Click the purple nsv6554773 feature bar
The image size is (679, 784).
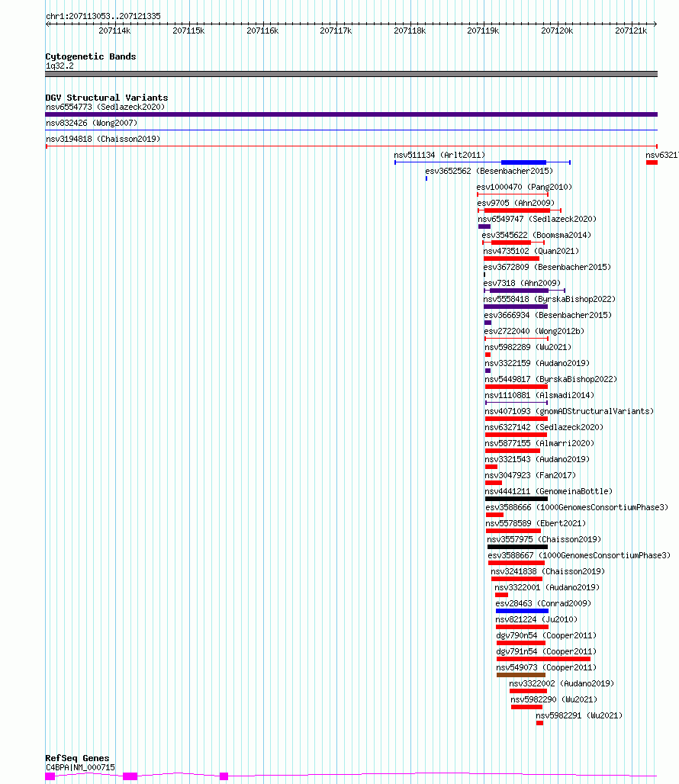352,114
